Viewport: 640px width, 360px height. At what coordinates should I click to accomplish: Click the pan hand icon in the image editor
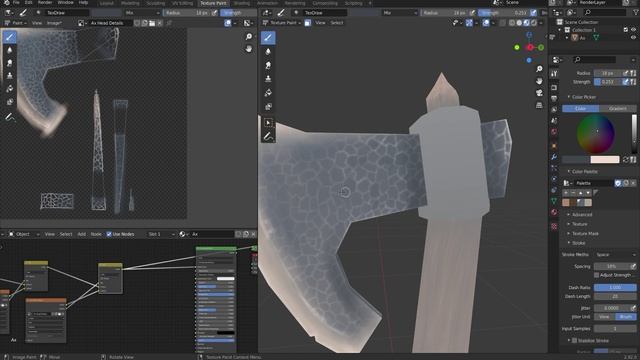pos(249,49)
